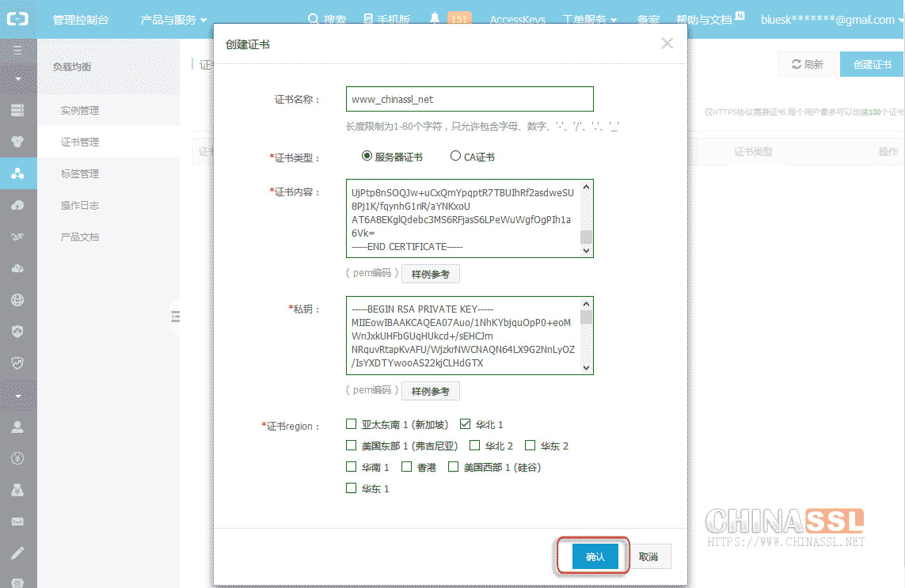Select the CA证书 radio button

coord(455,157)
